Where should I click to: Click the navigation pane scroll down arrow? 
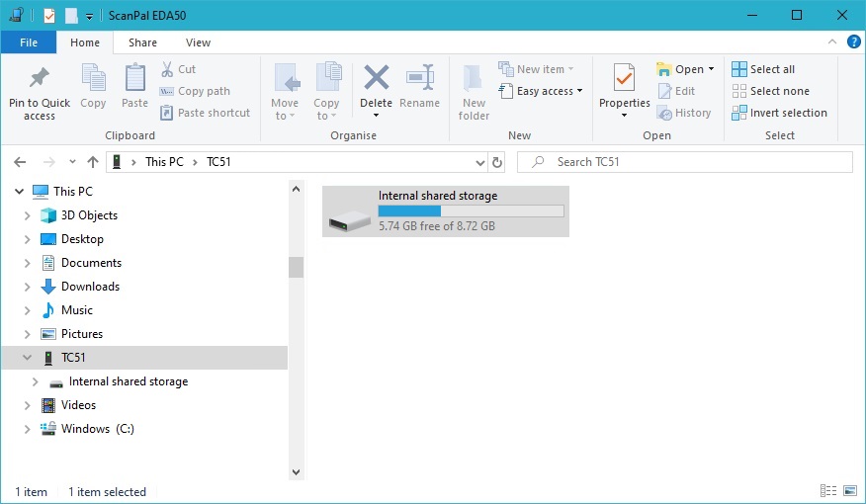(x=296, y=472)
